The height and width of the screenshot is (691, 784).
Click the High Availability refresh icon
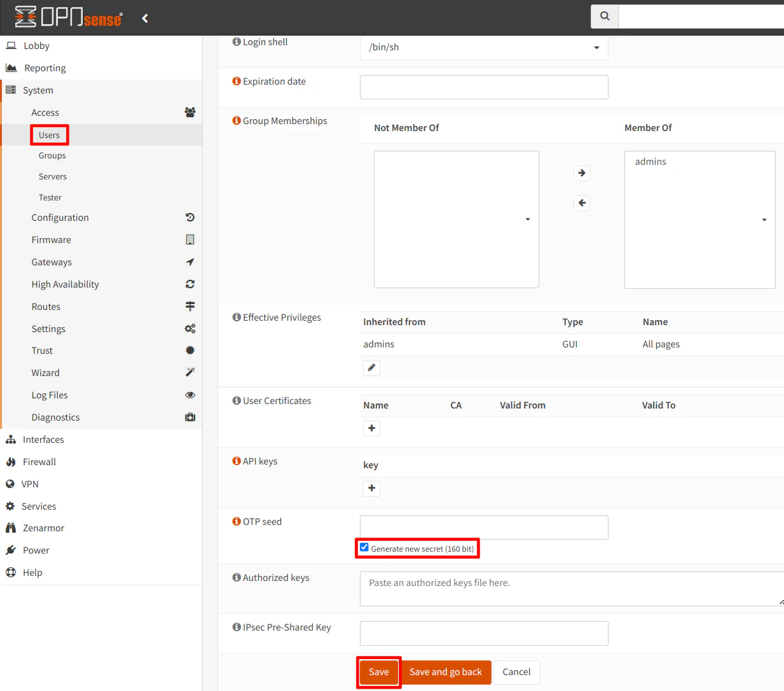tap(190, 284)
